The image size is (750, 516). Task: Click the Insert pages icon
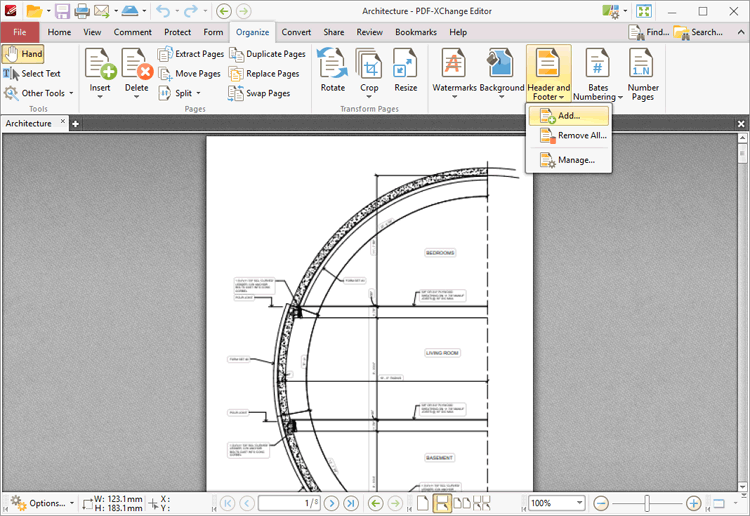pyautogui.click(x=100, y=64)
